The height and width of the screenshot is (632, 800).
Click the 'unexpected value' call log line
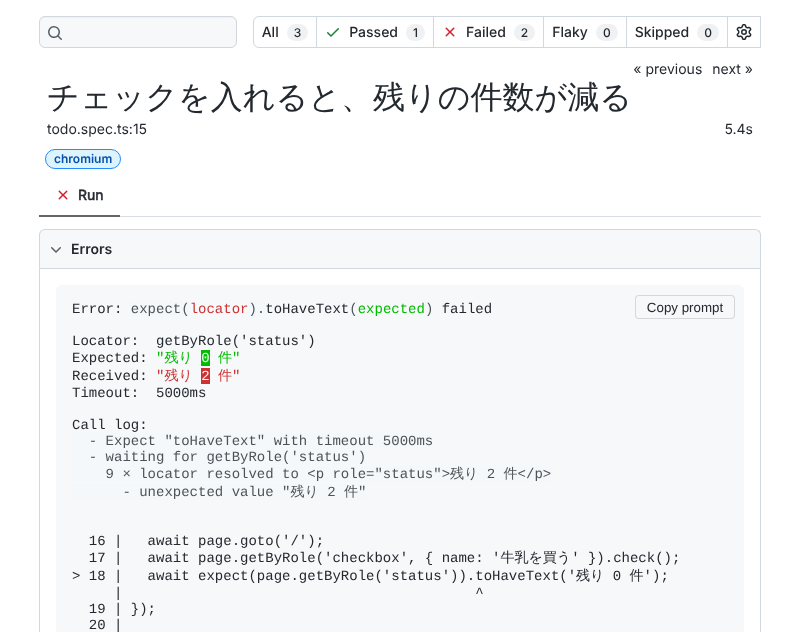click(245, 492)
